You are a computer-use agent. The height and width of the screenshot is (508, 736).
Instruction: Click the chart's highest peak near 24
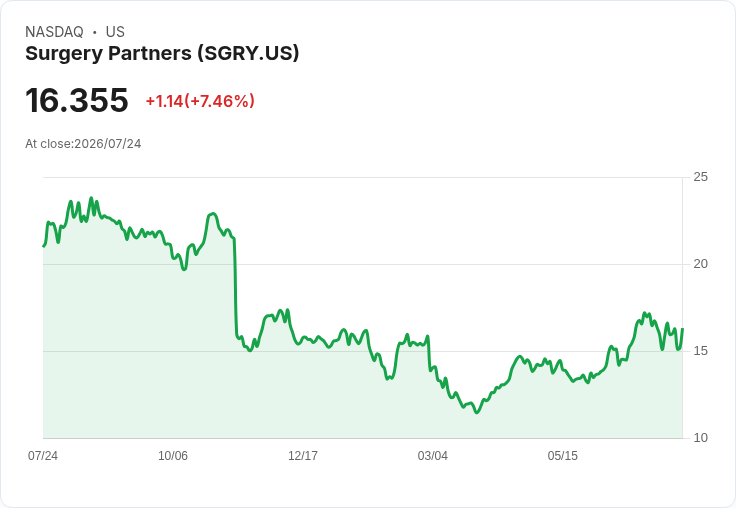point(92,198)
